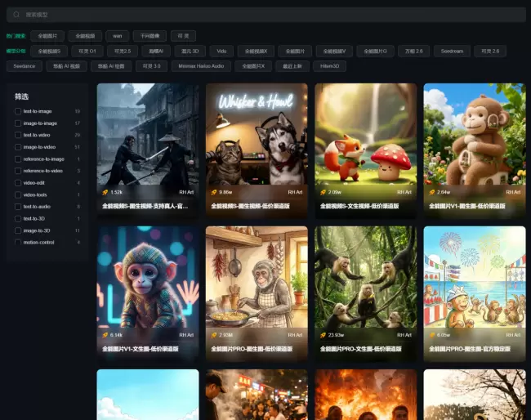The image size is (531, 420).
Task: Click rocket icon on fireworks beach card
Action: coord(431,335)
